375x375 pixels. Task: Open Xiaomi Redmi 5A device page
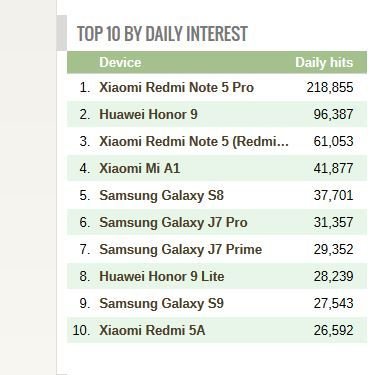click(x=152, y=330)
